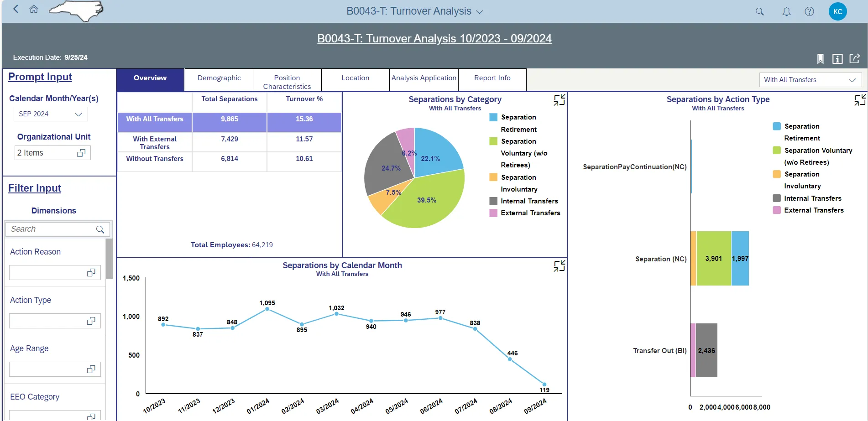The height and width of the screenshot is (421, 868).
Task: Go to the home icon
Action: (34, 9)
